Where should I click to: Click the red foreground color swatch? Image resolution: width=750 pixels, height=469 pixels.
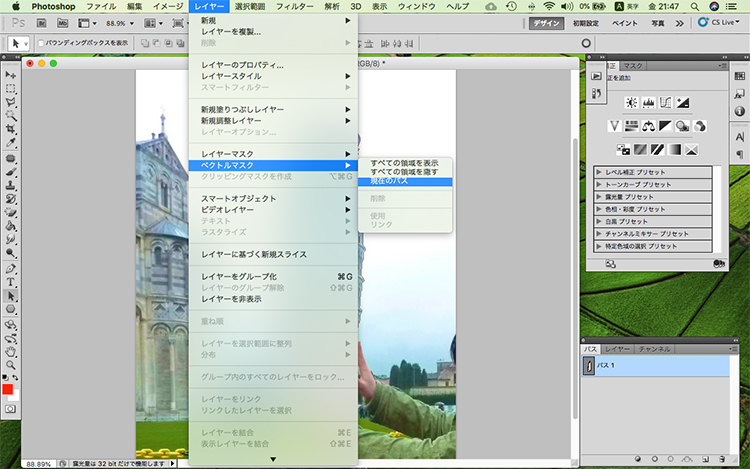[7, 389]
